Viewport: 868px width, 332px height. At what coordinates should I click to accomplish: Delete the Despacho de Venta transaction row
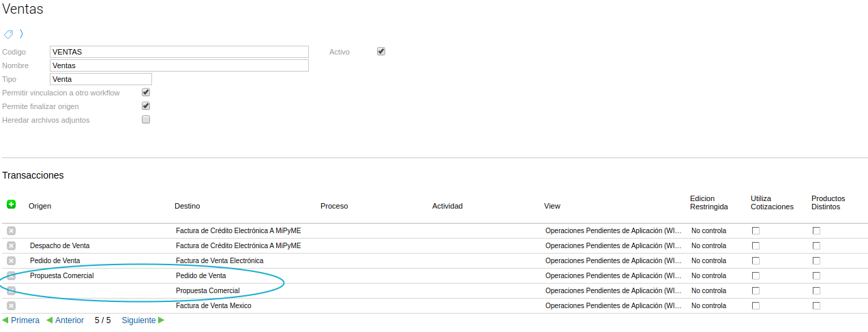tap(11, 245)
